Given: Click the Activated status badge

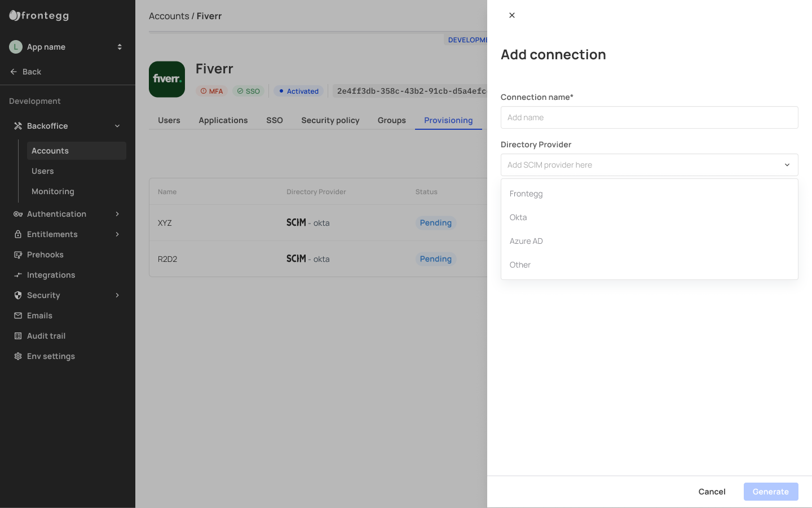Looking at the screenshot, I should [299, 91].
